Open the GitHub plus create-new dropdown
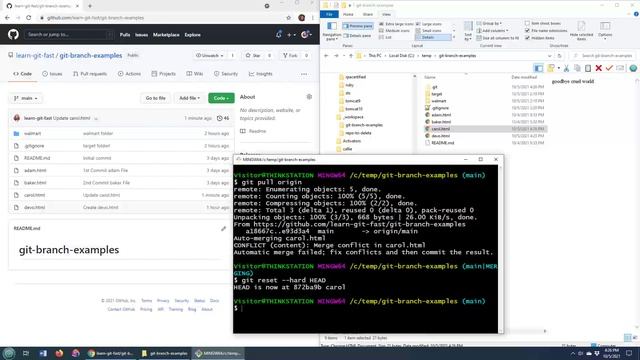Image resolution: width=640 pixels, height=360 pixels. [291, 35]
